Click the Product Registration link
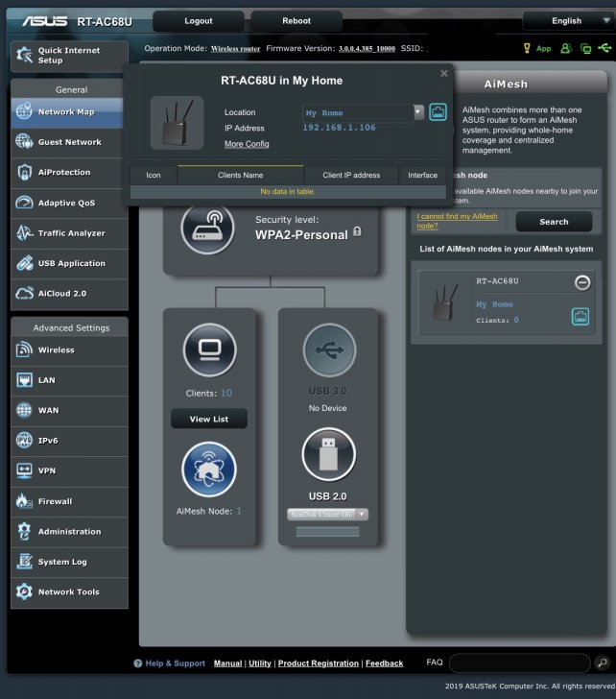Viewport: 616px width, 699px height. click(x=319, y=663)
